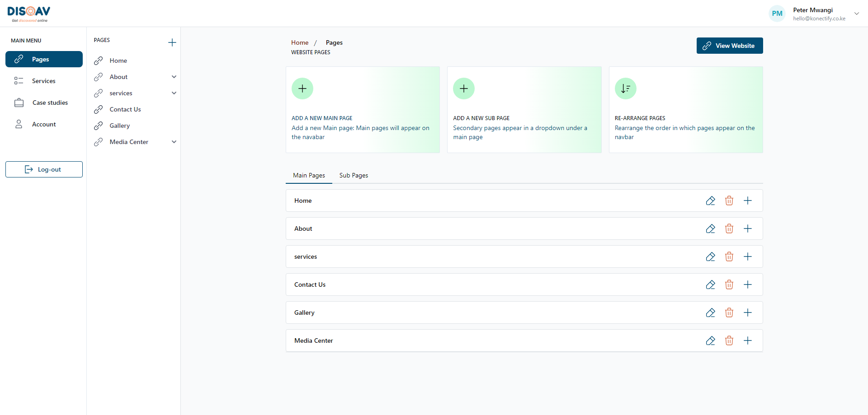Click the View Website button

(729, 46)
